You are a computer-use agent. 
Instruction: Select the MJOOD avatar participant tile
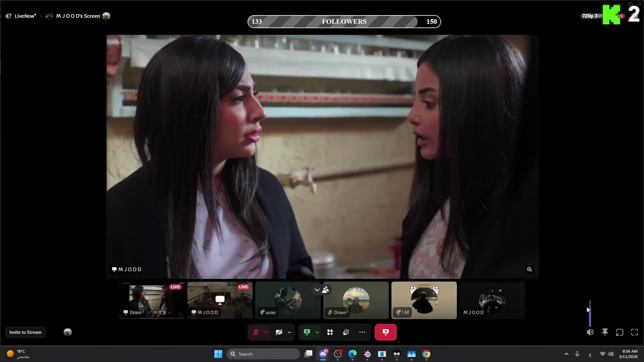(492, 300)
